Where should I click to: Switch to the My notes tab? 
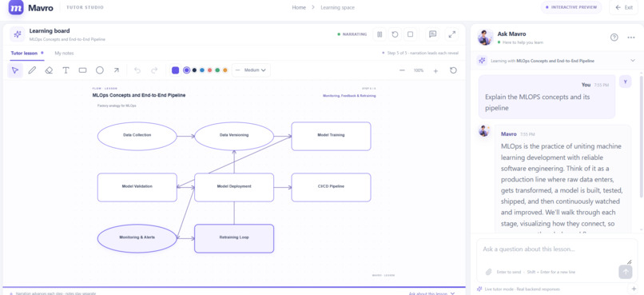pyautogui.click(x=65, y=53)
